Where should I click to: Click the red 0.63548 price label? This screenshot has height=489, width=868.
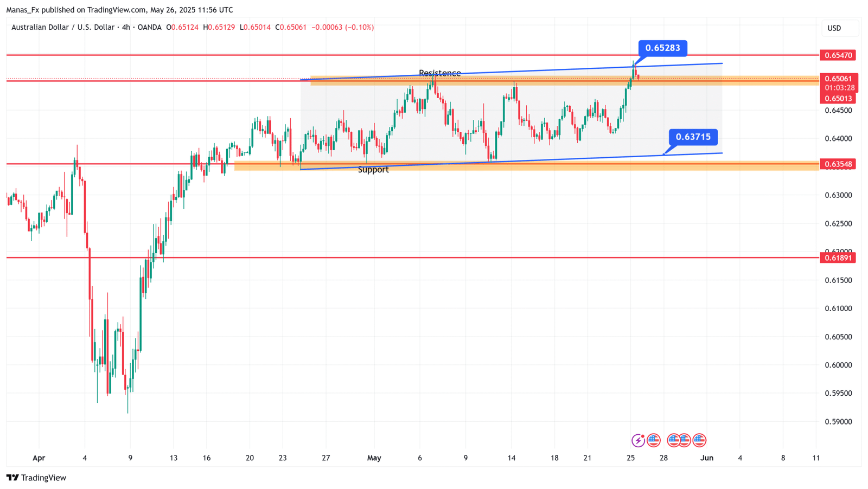tap(839, 164)
